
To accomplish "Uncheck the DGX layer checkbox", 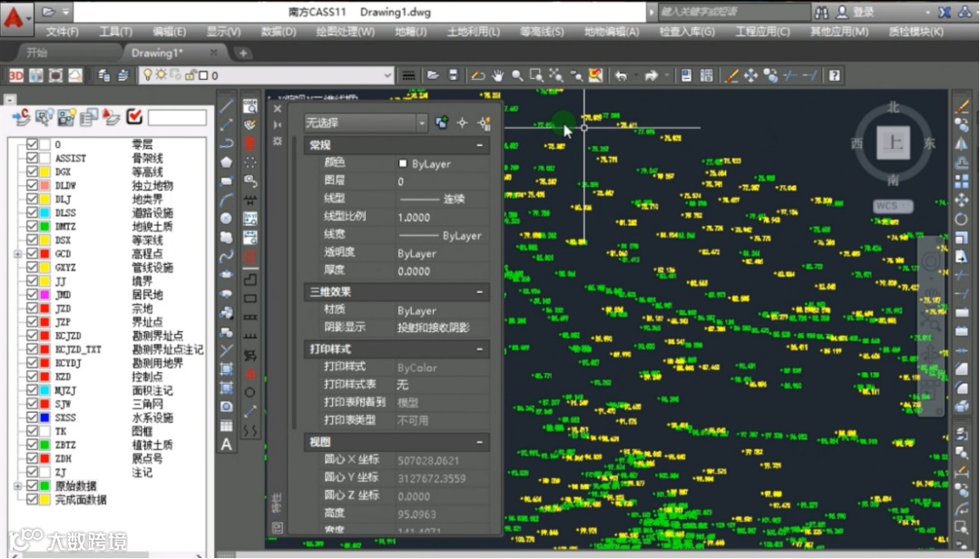I will point(32,172).
